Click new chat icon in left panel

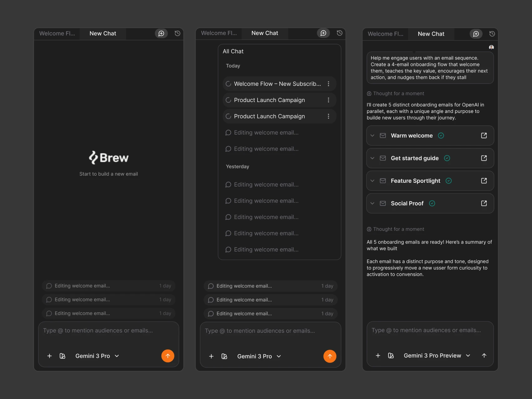point(161,33)
